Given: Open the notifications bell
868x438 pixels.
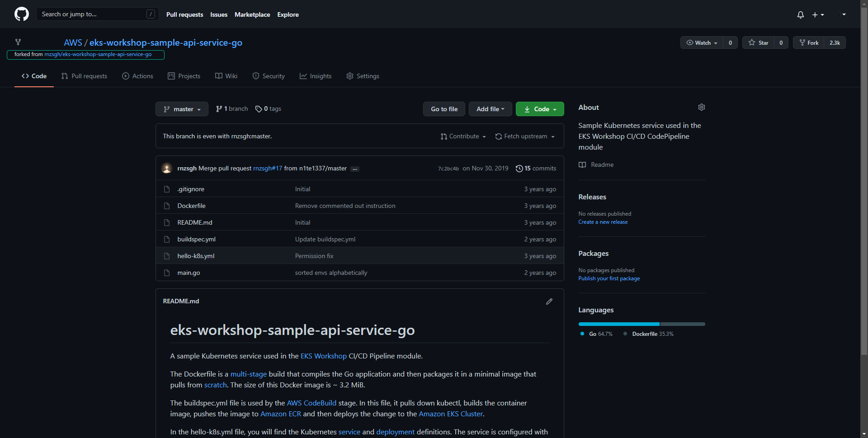Looking at the screenshot, I should tap(801, 14).
